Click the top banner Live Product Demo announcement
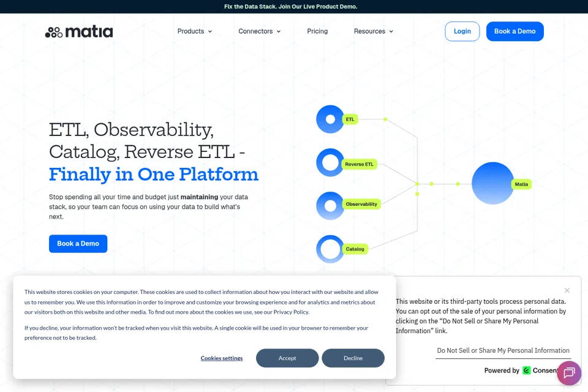The image size is (588, 392). (x=290, y=7)
